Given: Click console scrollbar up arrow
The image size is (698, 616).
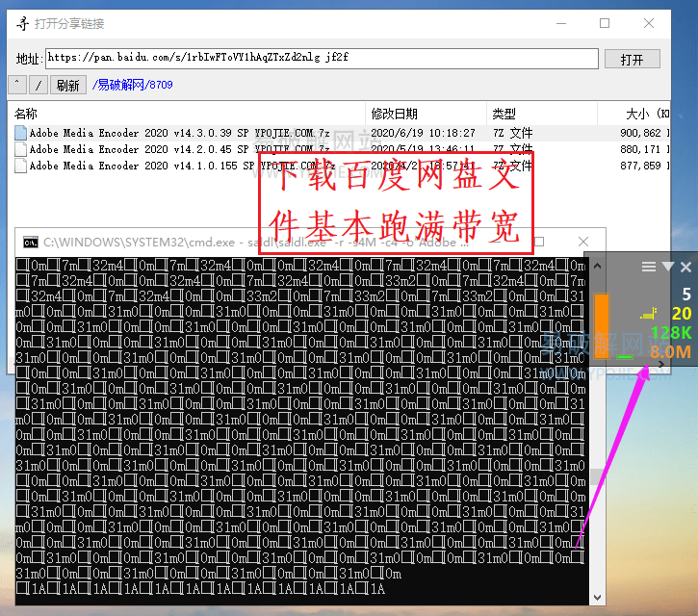Looking at the screenshot, I should (598, 266).
